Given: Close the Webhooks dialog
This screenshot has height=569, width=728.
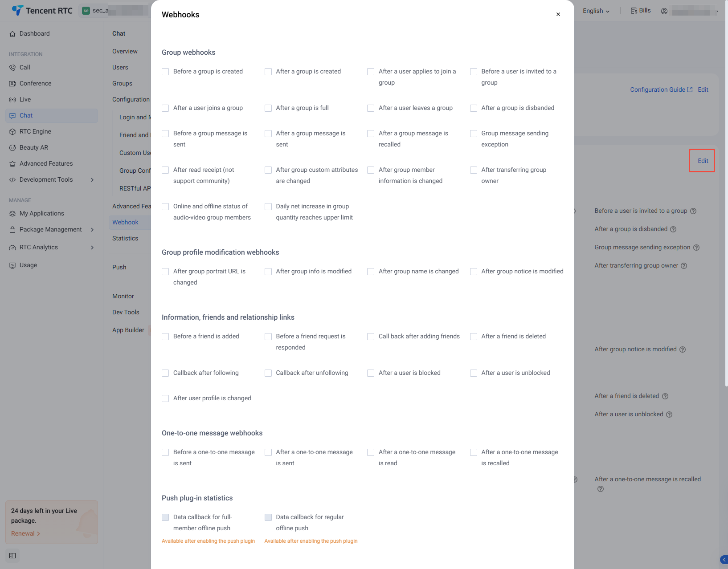Looking at the screenshot, I should click(558, 14).
